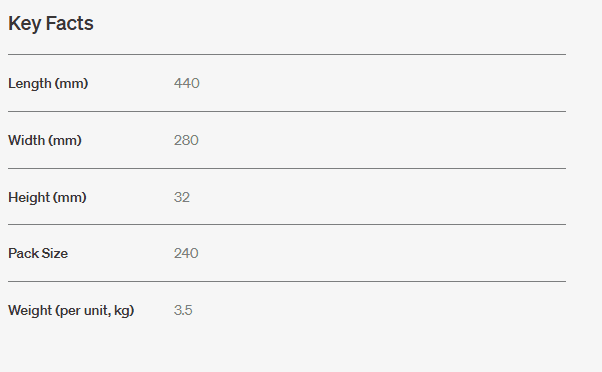Image resolution: width=602 pixels, height=372 pixels.
Task: Click the word "Facts" in the heading
Action: click(x=69, y=23)
